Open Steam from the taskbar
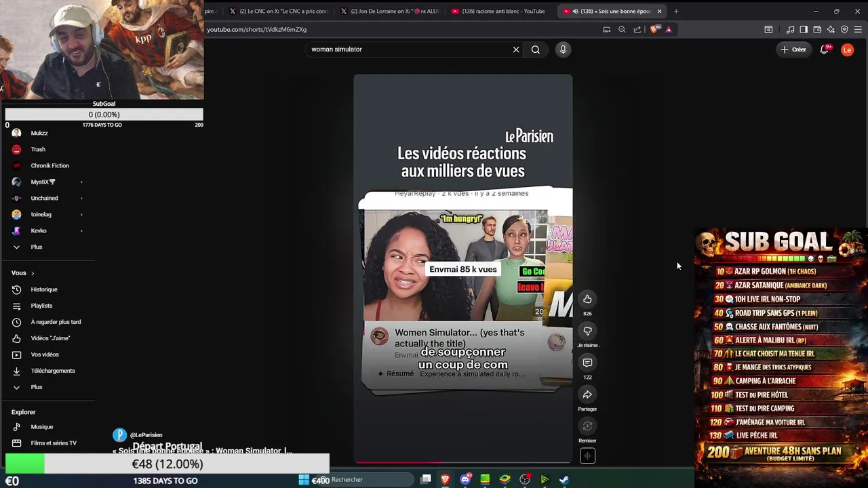868x488 pixels. coord(564,479)
